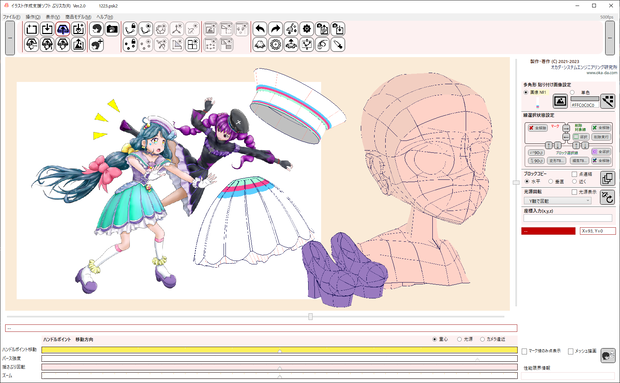The height and width of the screenshot is (383, 620).
Task: Click the head icon button at bottom right
Action: [607, 355]
